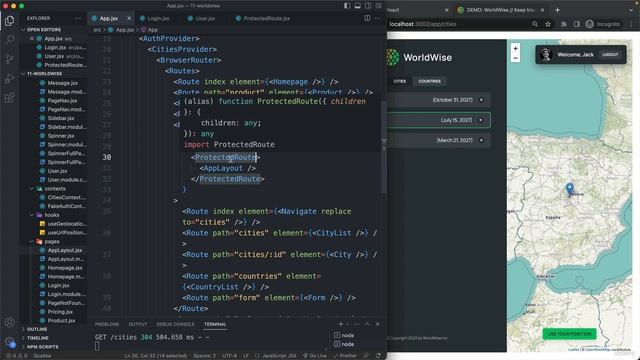
Task: Maximize the panel with chevron-up icon
Action: (x=367, y=324)
